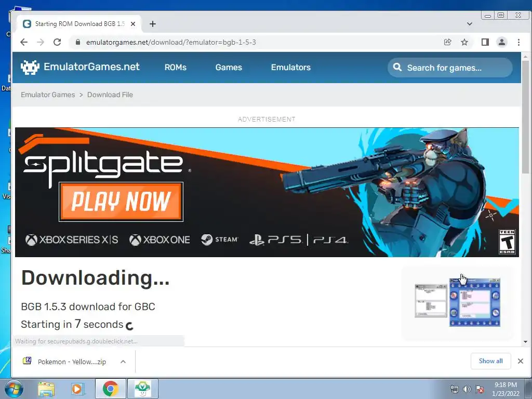Viewport: 532px width, 399px height.
Task: Open a new browser tab
Action: 153,24
